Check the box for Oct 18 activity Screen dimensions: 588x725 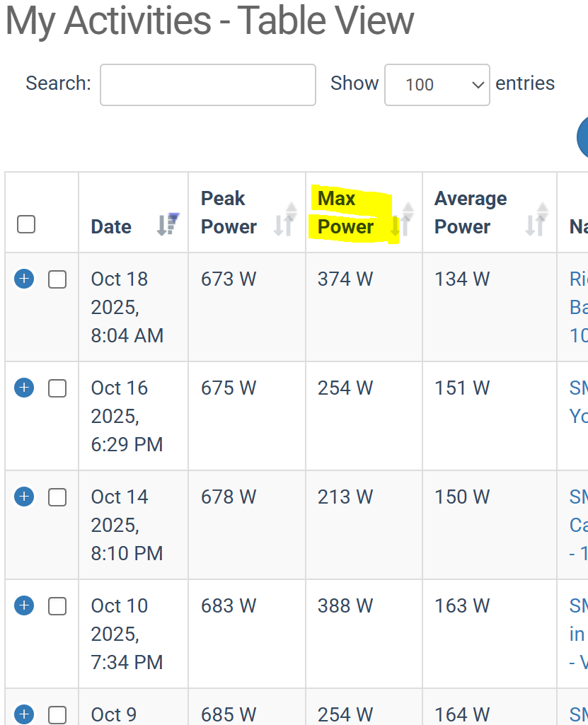pyautogui.click(x=57, y=279)
